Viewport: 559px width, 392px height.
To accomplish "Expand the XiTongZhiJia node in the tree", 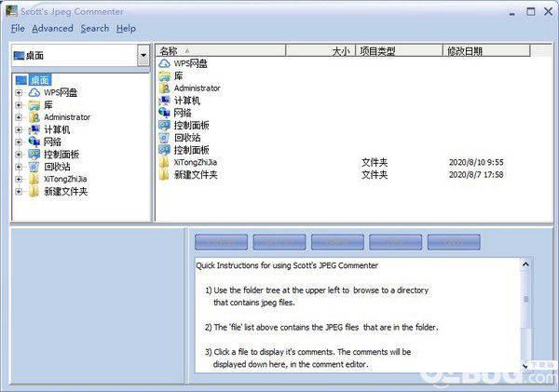I will [x=19, y=180].
